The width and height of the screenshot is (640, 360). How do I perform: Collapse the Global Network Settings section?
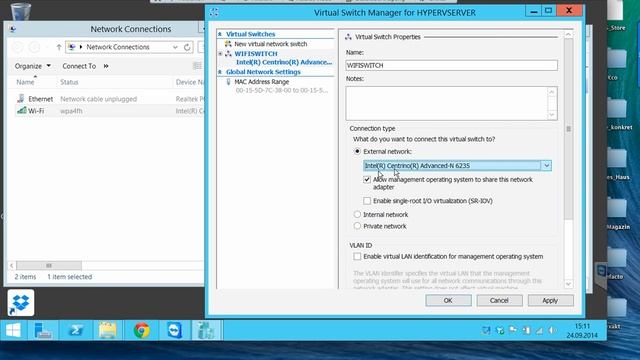tap(220, 72)
